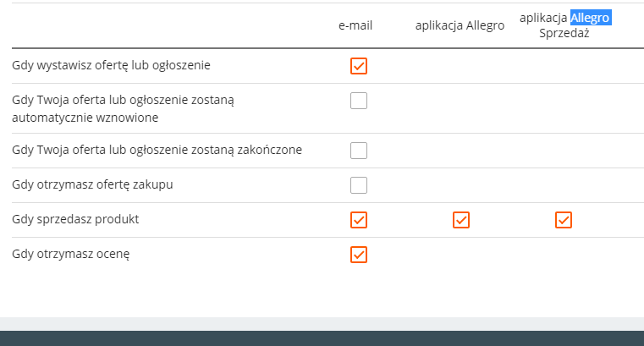This screenshot has height=346, width=644.
Task: Click label 'Gdy wystawisz ofertę lub ogłoszenie'
Action: [112, 64]
